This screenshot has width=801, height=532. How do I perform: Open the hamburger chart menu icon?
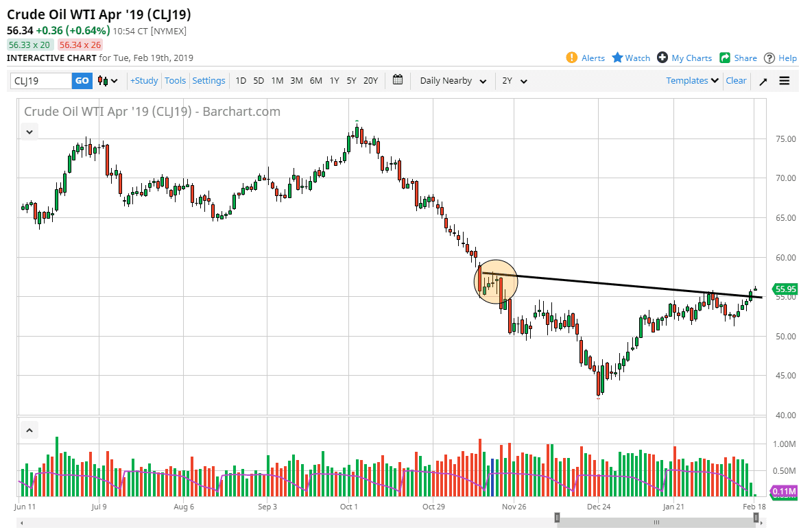tap(784, 80)
